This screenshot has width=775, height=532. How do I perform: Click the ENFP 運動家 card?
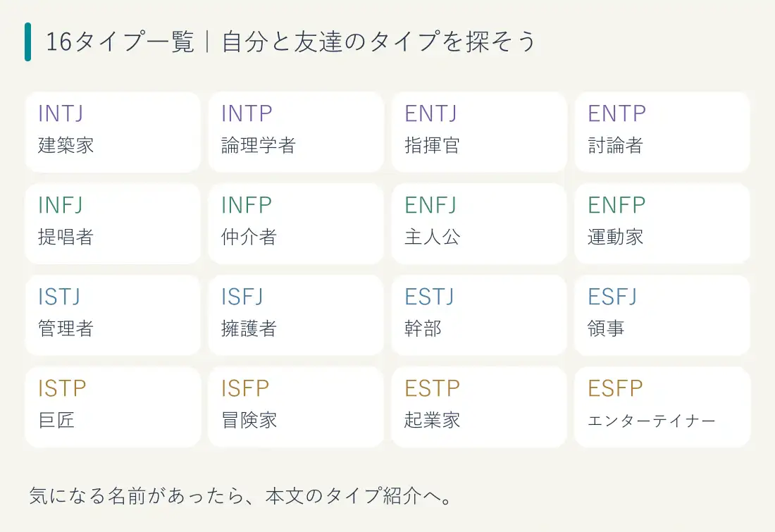[662, 223]
